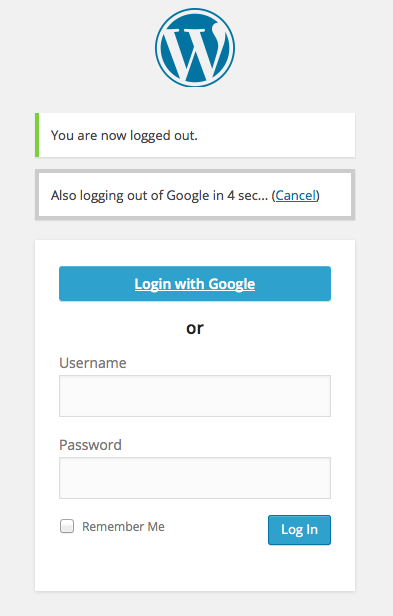Focus the Password input field
This screenshot has height=616, width=393.
click(x=195, y=478)
